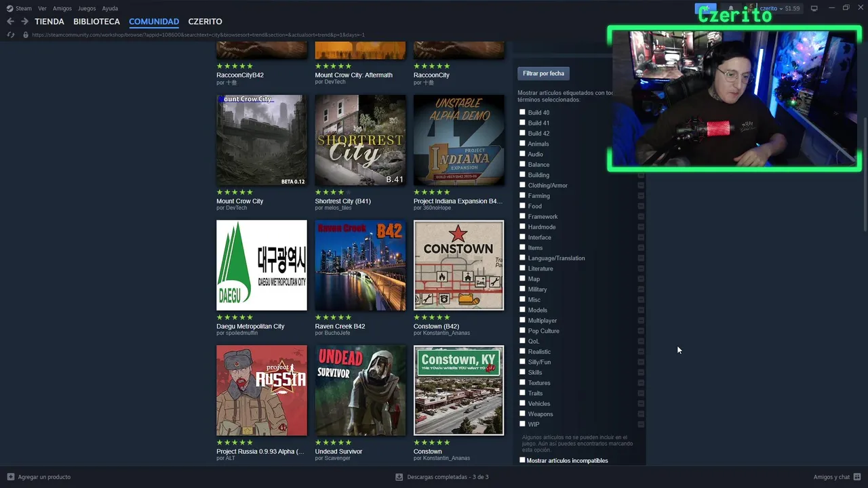Image resolution: width=868 pixels, height=488 pixels.
Task: Tick the Audio tag checkbox
Action: (x=522, y=154)
